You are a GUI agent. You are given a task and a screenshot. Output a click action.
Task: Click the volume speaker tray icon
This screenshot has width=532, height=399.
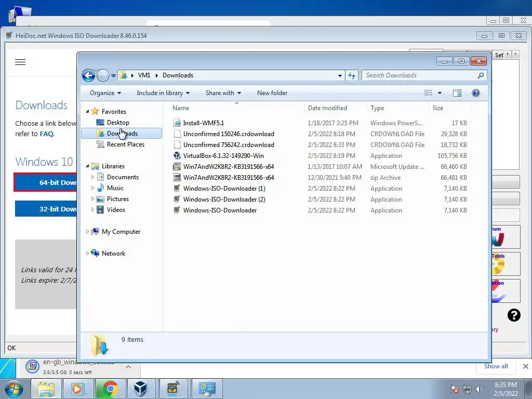pyautogui.click(x=479, y=389)
